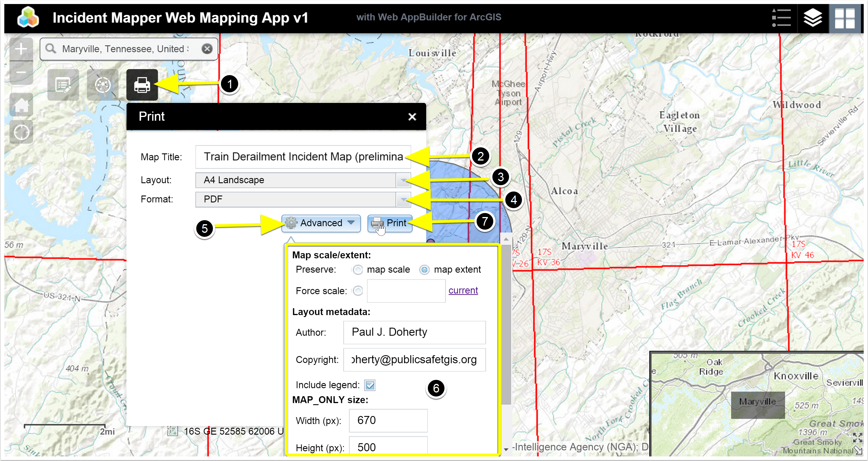This screenshot has width=868, height=461.
Task: Select Preserve map scale option
Action: (358, 270)
